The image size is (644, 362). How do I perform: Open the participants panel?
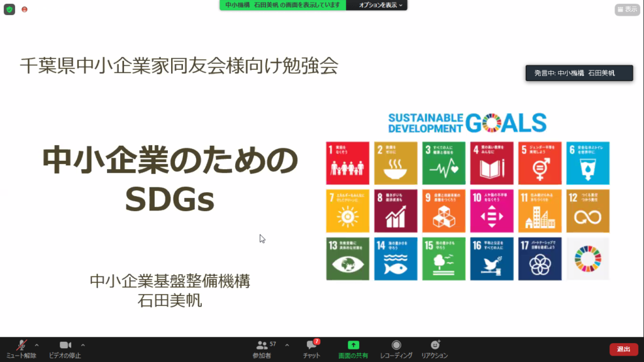[x=262, y=345]
